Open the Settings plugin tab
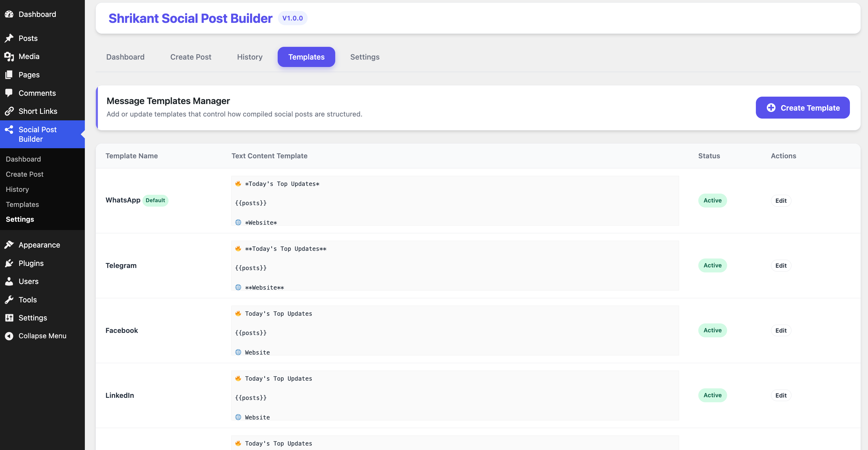Image resolution: width=868 pixels, height=450 pixels. pos(365,57)
